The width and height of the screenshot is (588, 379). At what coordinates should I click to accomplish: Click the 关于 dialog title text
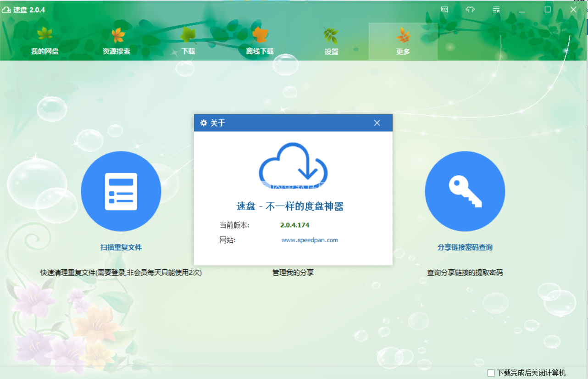coord(218,123)
